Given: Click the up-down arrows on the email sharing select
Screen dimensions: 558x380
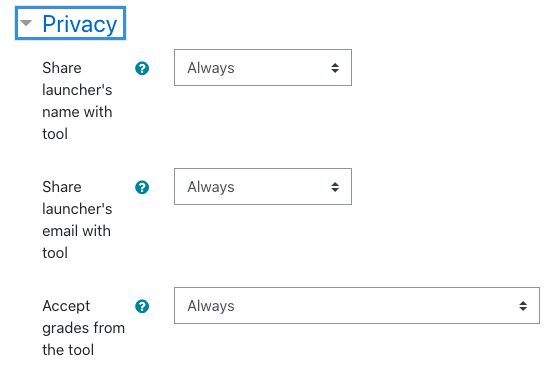Looking at the screenshot, I should pos(335,187).
